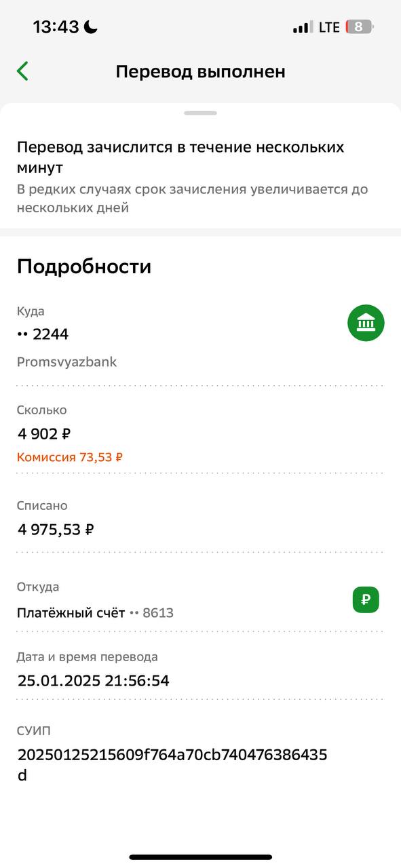The height and width of the screenshot is (868, 401).
Task: Tap the battery indicator in status bar
Action: (x=360, y=27)
